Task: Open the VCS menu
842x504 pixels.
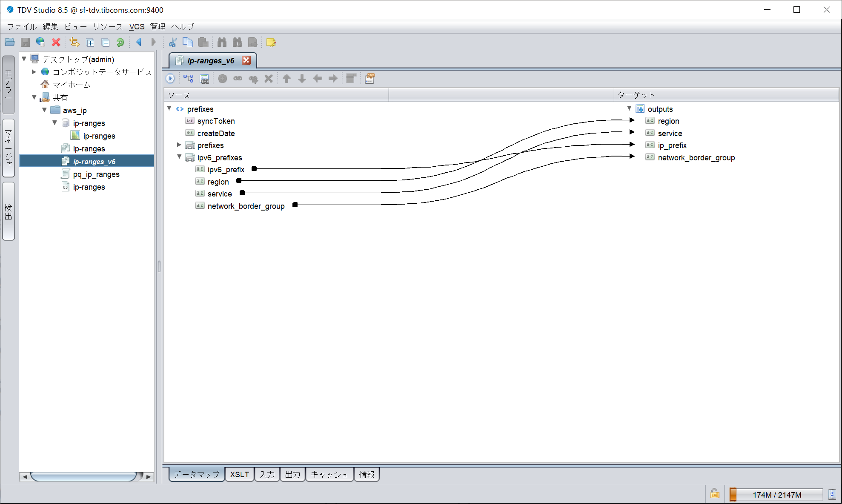Action: [137, 26]
